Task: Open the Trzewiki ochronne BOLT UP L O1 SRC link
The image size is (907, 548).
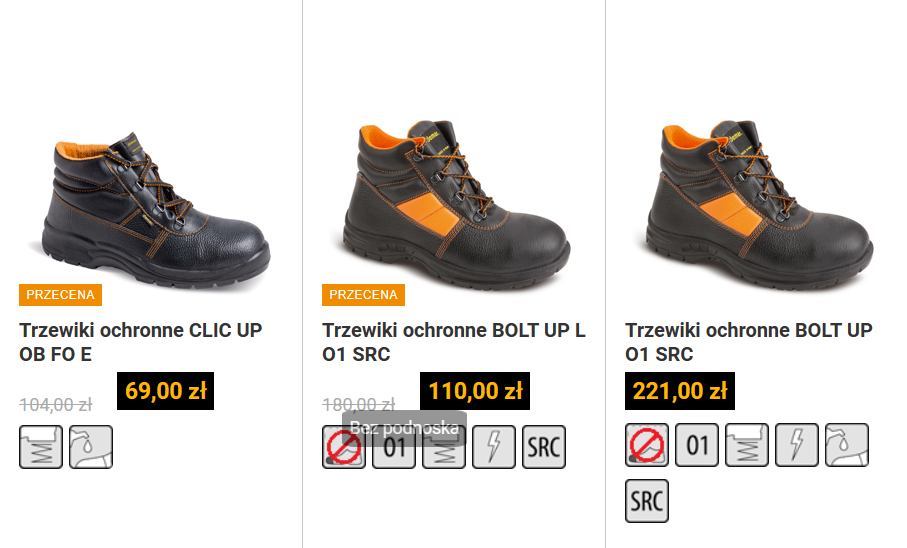Action: (x=454, y=342)
